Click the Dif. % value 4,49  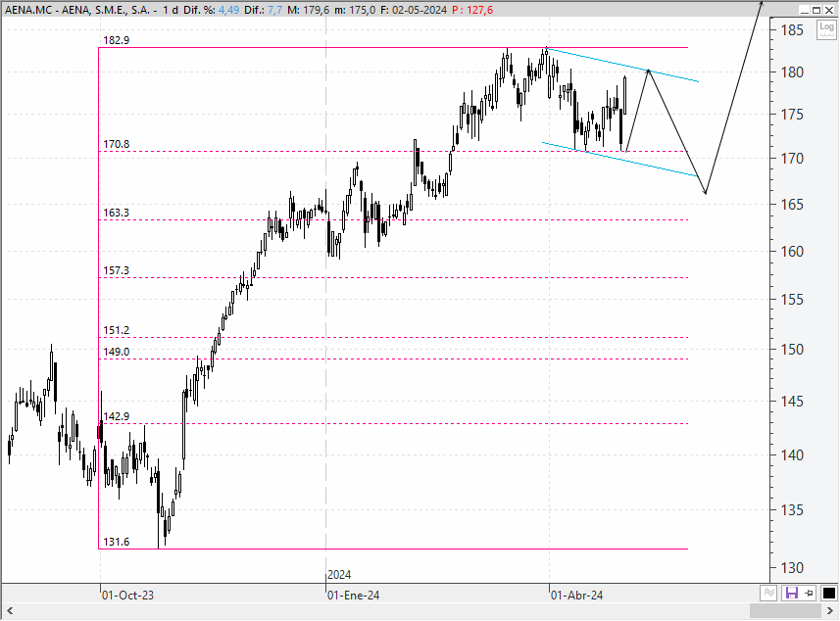pyautogui.click(x=228, y=10)
